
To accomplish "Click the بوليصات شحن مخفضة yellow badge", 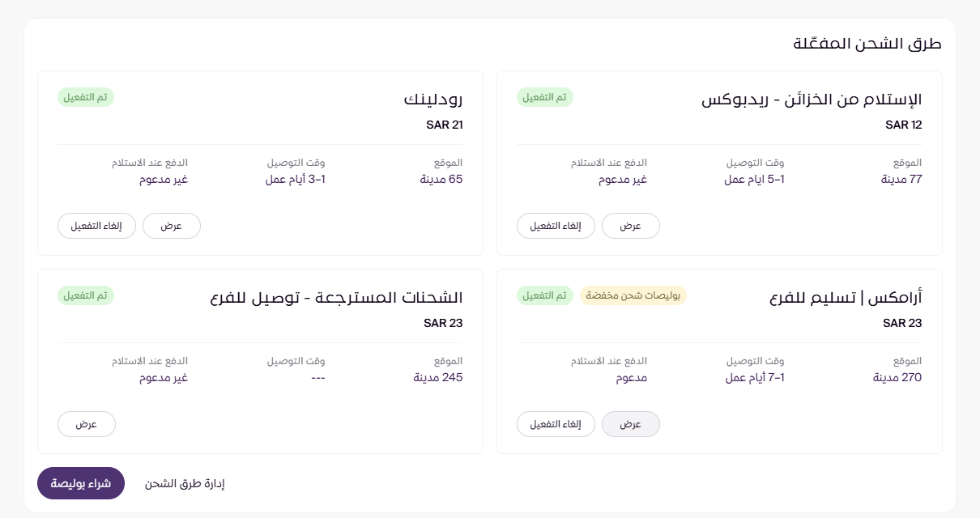I will 633,295.
